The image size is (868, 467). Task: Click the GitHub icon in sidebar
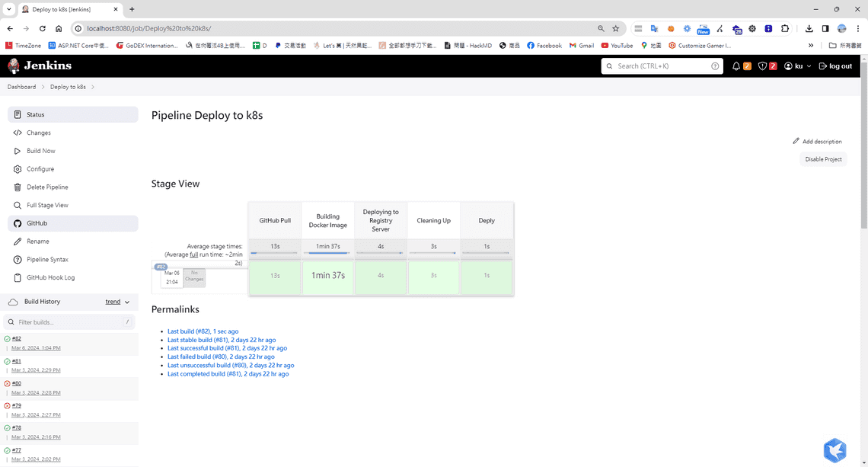pyautogui.click(x=18, y=223)
